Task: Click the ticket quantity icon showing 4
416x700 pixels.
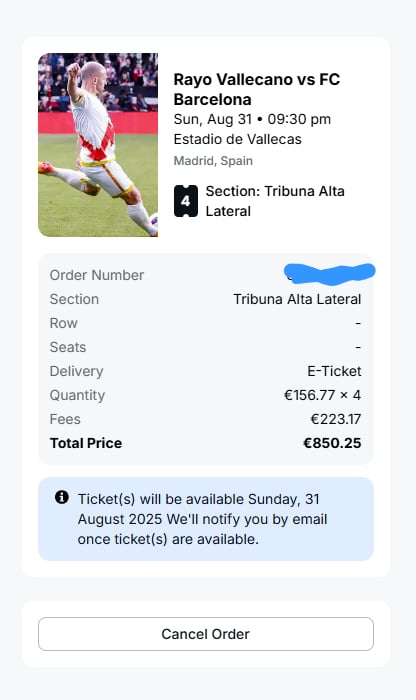Action: (x=186, y=201)
